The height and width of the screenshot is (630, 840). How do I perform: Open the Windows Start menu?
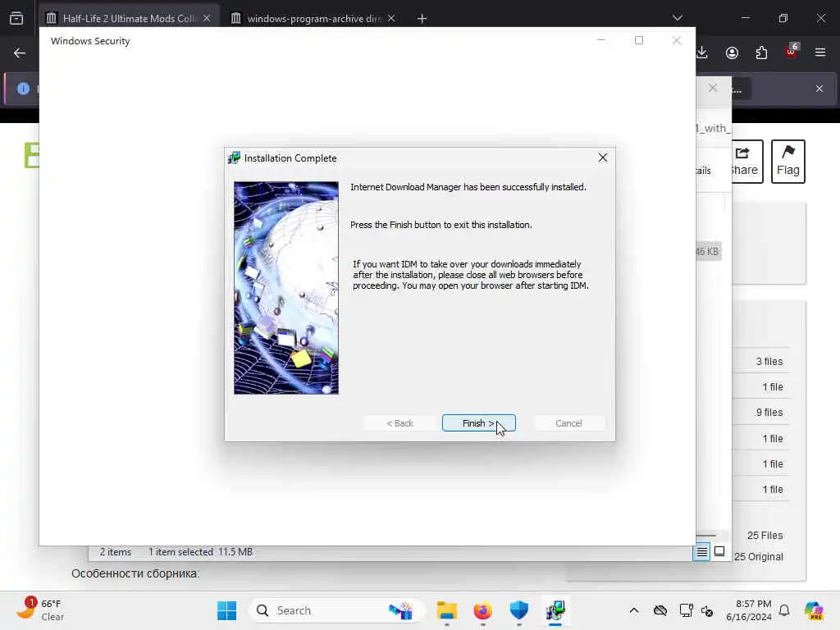coord(226,610)
